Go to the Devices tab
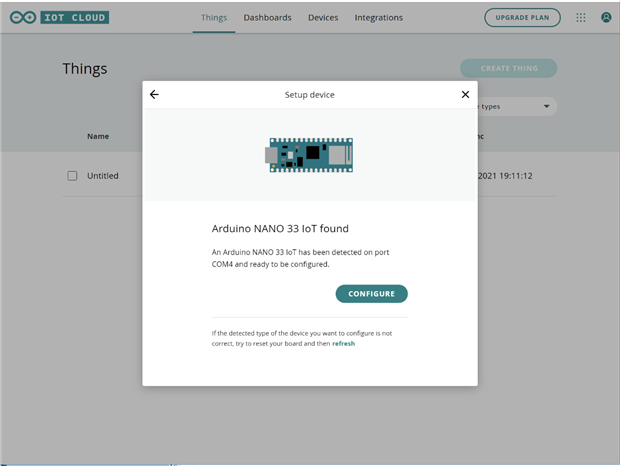This screenshot has height=466, width=620. pyautogui.click(x=323, y=17)
